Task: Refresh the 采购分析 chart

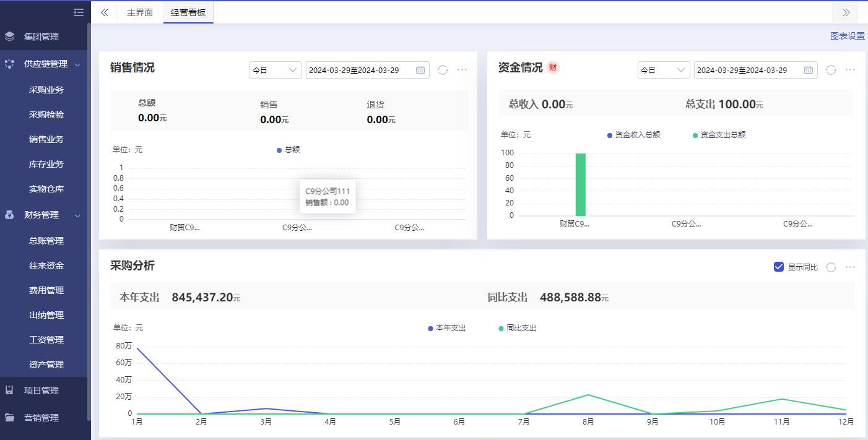Action: (831, 267)
